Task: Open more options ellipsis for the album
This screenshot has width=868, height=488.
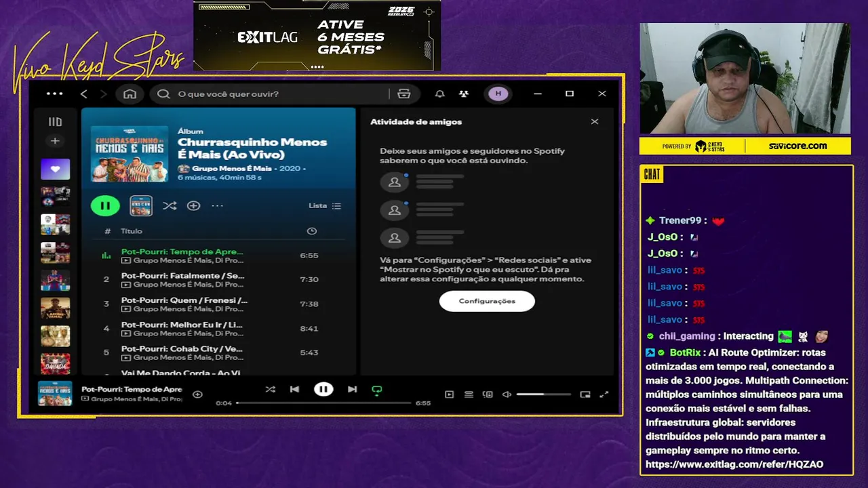Action: 217,205
